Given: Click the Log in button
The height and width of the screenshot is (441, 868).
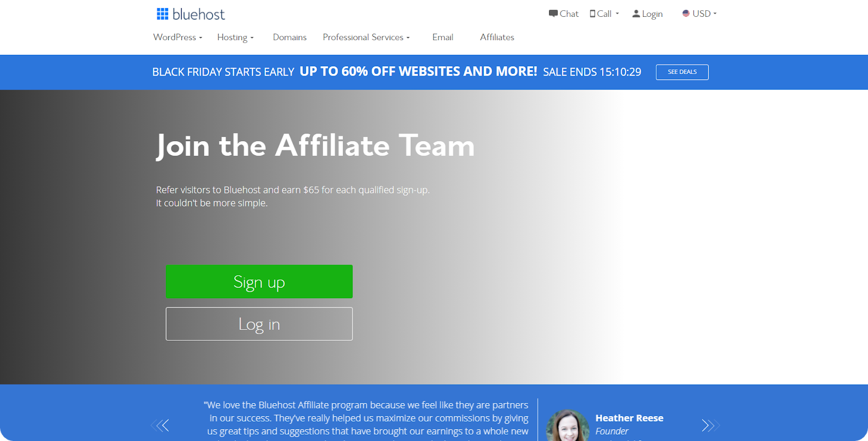Looking at the screenshot, I should click(259, 324).
